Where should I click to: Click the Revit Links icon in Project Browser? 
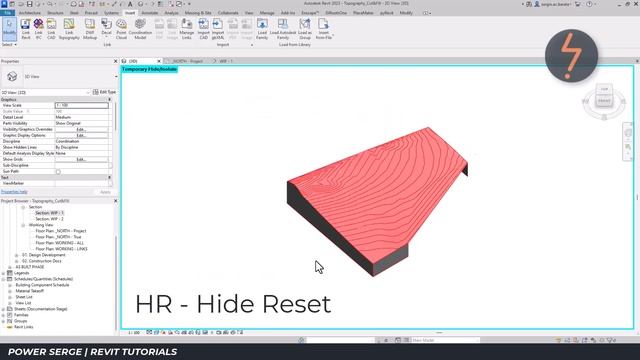[10, 327]
